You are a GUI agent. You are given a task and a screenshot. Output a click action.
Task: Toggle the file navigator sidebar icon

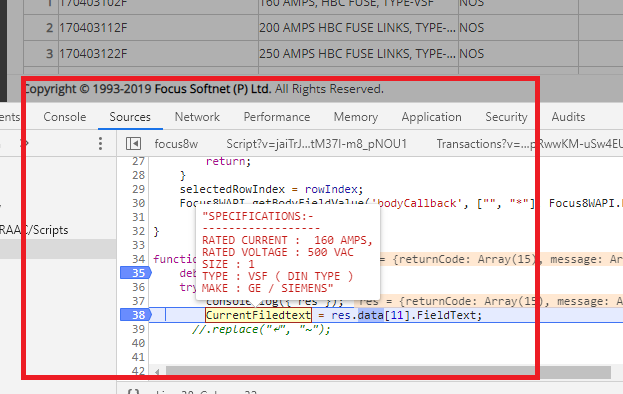133,143
